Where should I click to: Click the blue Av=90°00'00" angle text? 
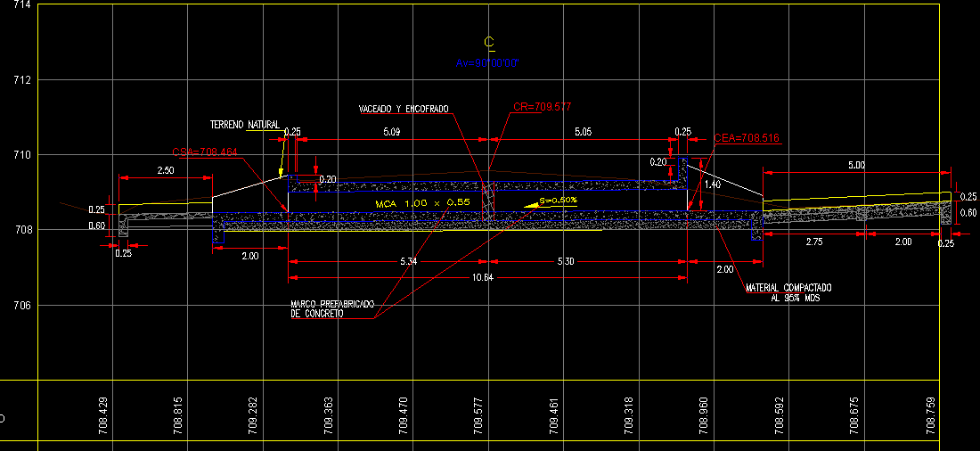click(486, 63)
